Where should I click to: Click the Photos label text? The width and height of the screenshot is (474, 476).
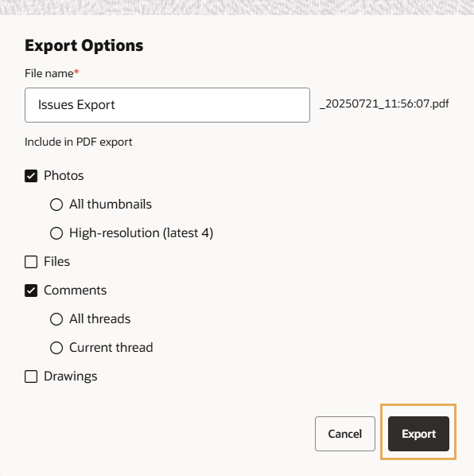[x=64, y=175]
